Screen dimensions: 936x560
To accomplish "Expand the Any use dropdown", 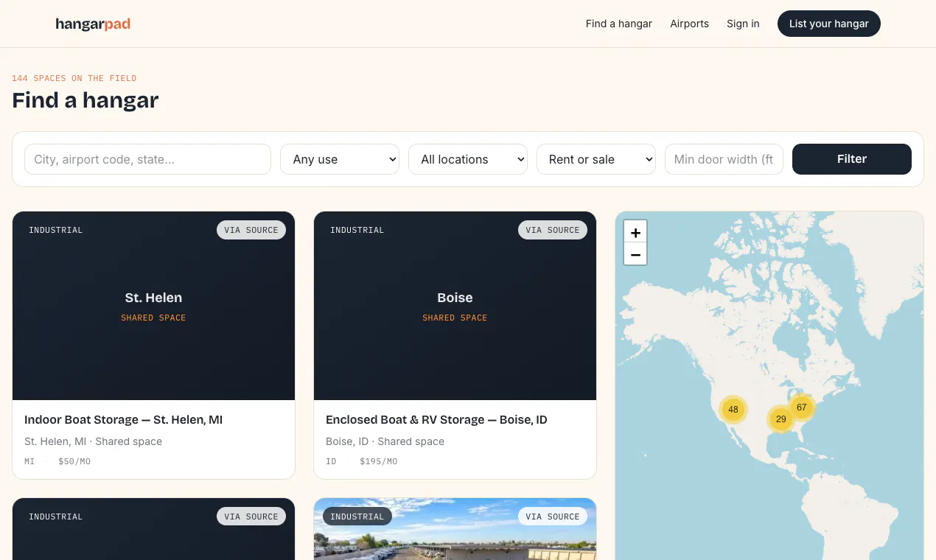I will (340, 159).
